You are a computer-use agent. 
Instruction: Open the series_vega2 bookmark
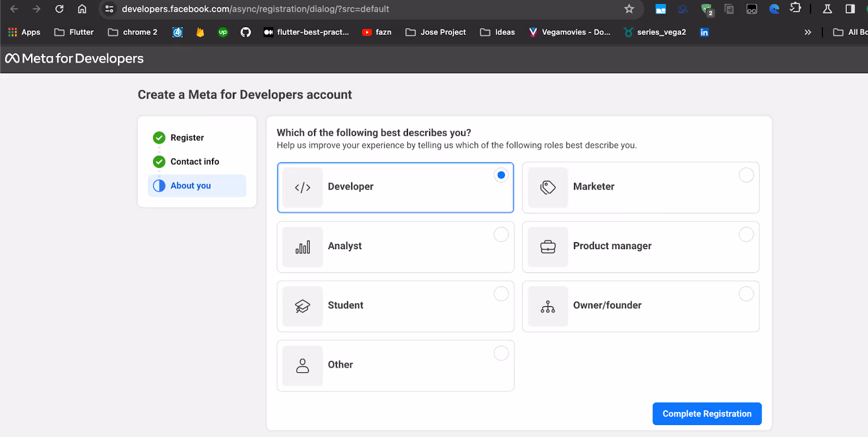click(655, 32)
